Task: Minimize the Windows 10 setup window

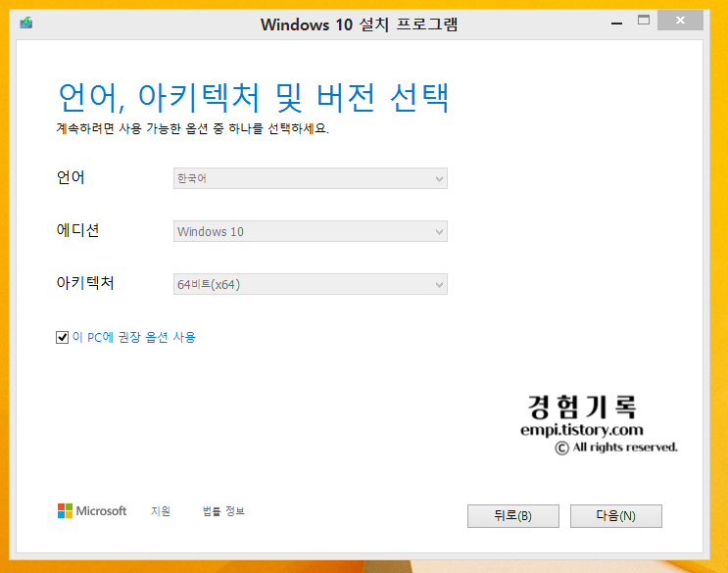Action: pos(616,23)
